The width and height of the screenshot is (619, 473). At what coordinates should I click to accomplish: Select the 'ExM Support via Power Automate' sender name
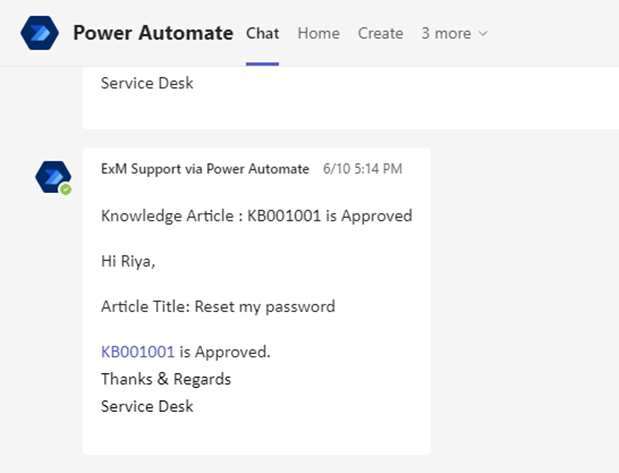coord(205,169)
